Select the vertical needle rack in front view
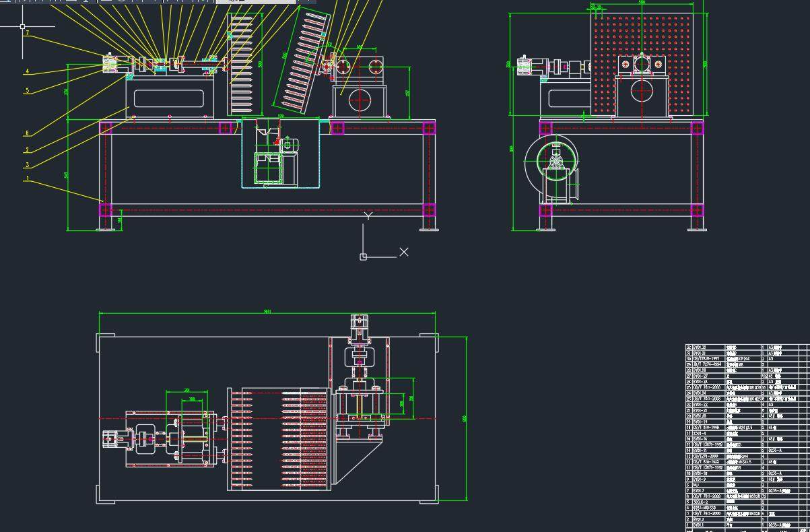The height and width of the screenshot is (532, 810). click(x=240, y=64)
